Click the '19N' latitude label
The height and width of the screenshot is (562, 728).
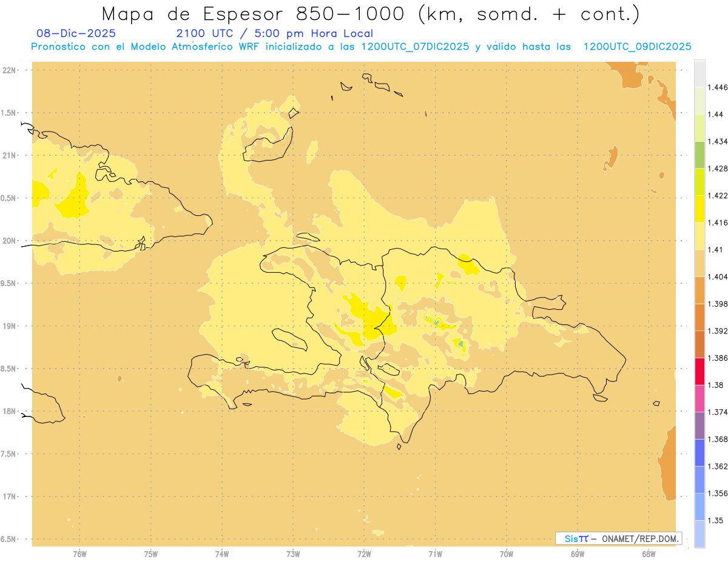9,326
